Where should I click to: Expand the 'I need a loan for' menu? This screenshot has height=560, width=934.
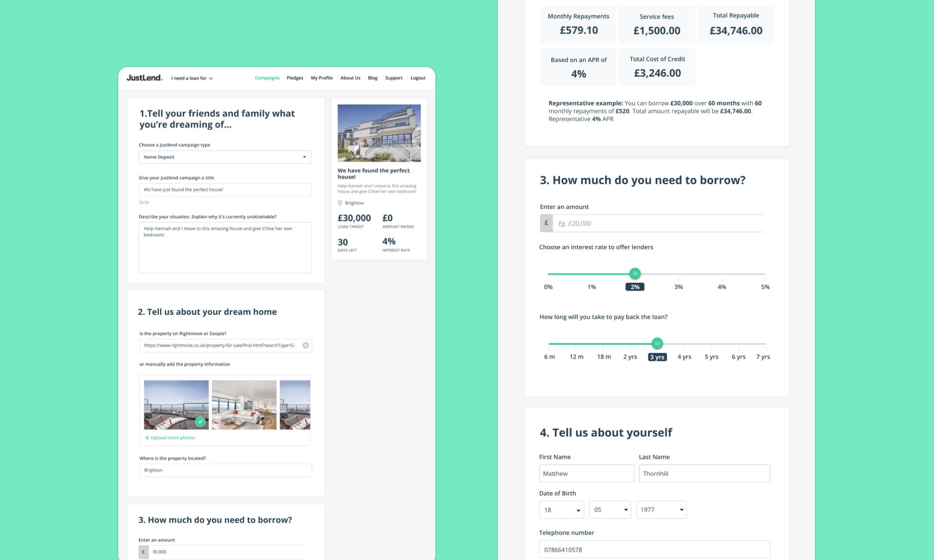(192, 78)
